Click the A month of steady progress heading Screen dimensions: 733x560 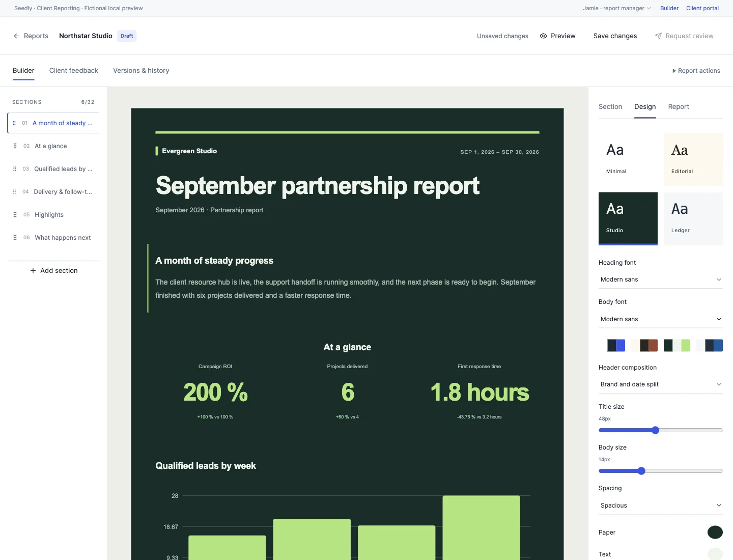pos(214,261)
